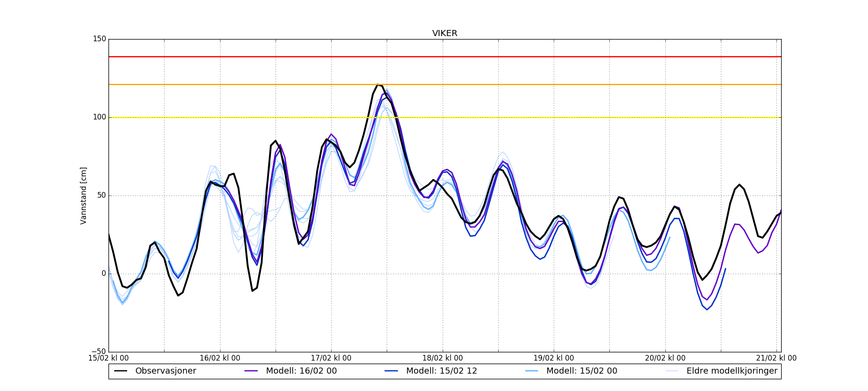This screenshot has height=391, width=868.
Task: Click the chart title VIKER
Action: tap(444, 33)
